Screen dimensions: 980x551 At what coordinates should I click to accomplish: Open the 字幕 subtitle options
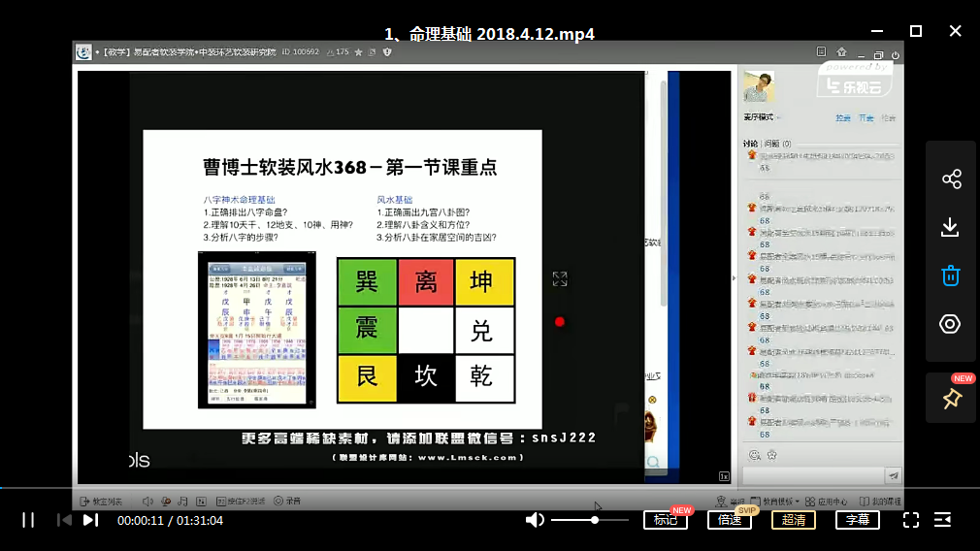click(858, 520)
